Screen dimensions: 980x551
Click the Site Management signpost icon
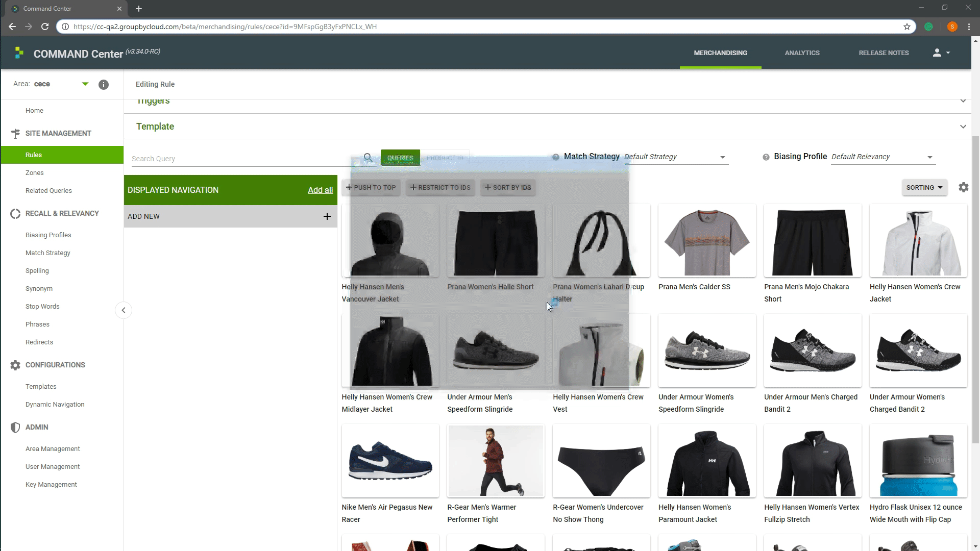tap(15, 134)
